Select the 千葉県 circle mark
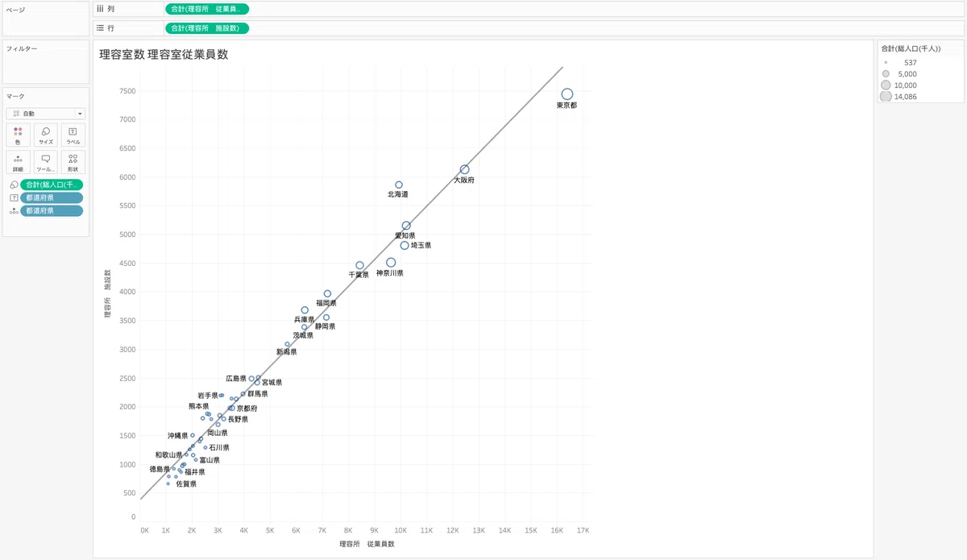 pyautogui.click(x=359, y=265)
